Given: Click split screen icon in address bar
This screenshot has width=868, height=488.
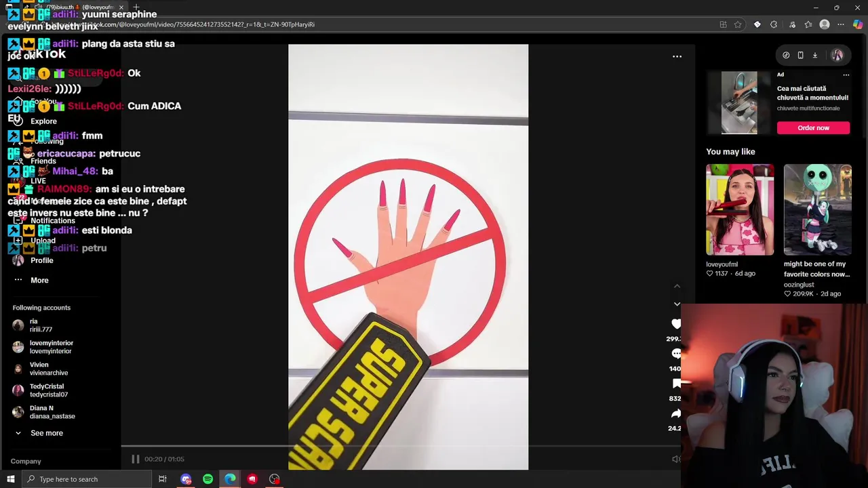Looking at the screenshot, I should (723, 24).
